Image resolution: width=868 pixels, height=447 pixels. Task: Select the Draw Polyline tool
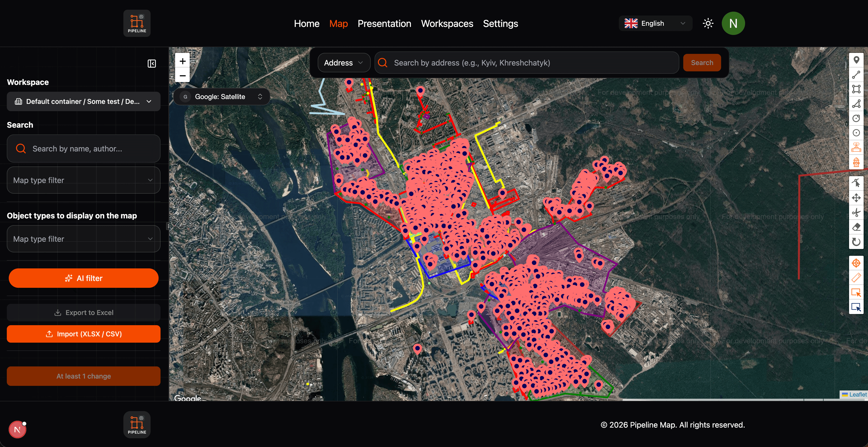(x=856, y=75)
